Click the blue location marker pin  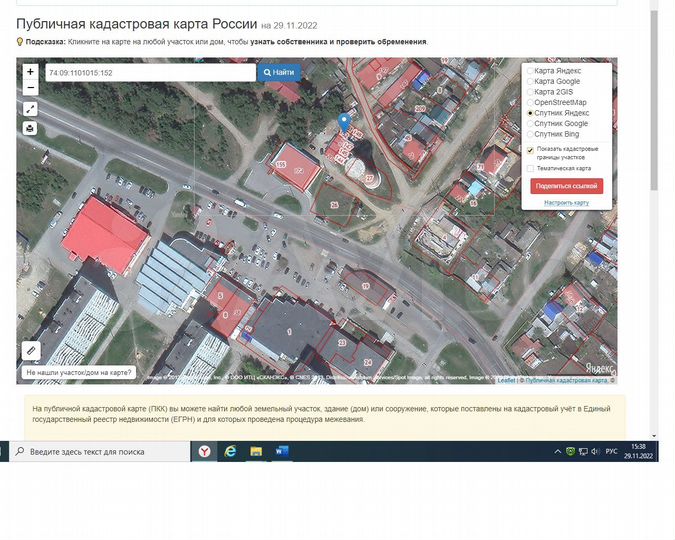click(344, 124)
